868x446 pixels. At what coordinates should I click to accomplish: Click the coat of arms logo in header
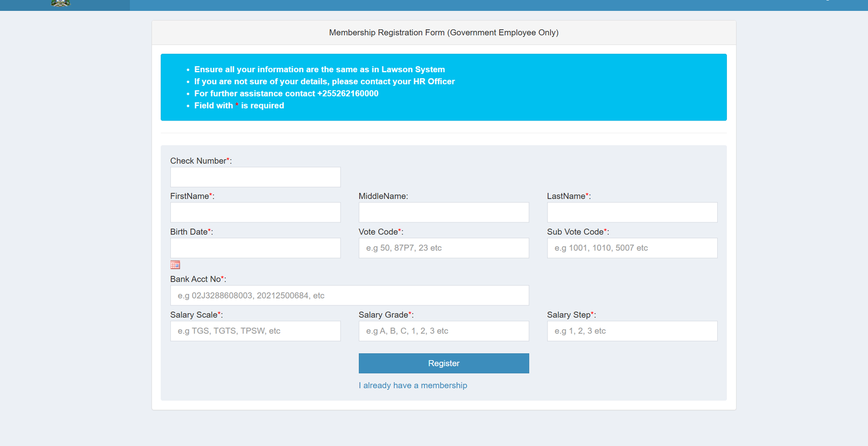(60, 3)
